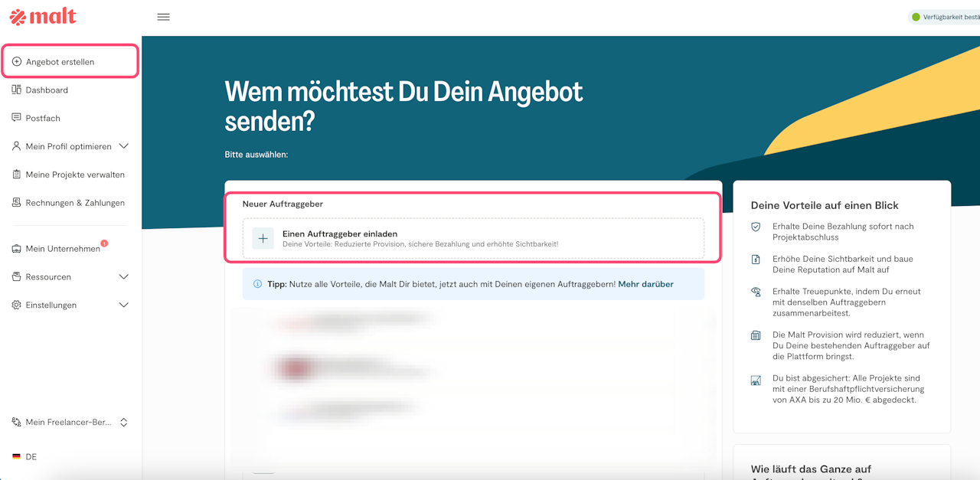Click the person icon for Mein Profil optimieren
The width and height of the screenshot is (980, 480).
coord(17,146)
